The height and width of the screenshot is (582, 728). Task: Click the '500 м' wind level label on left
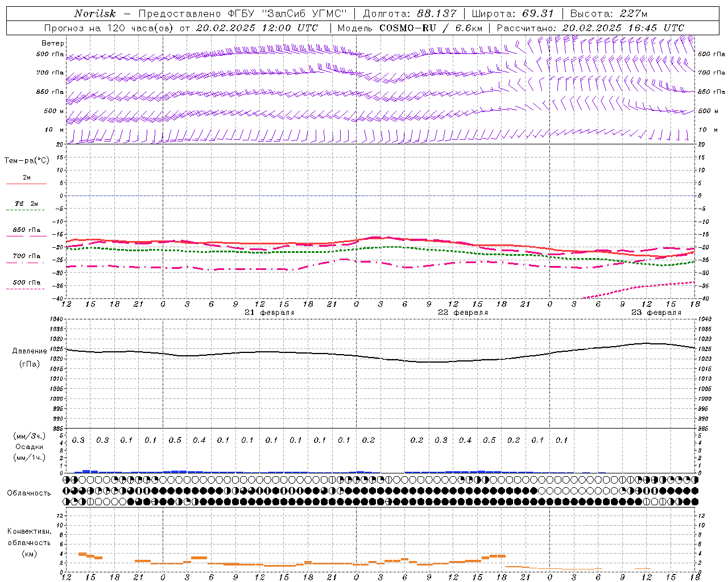tap(54, 111)
